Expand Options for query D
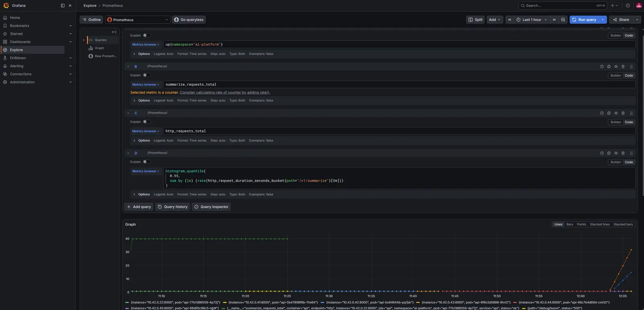 [142, 194]
